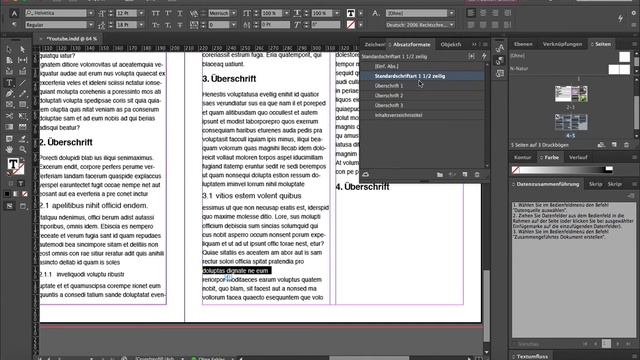The image size is (640, 360).
Task: Select the Gap tool
Action: point(22,60)
